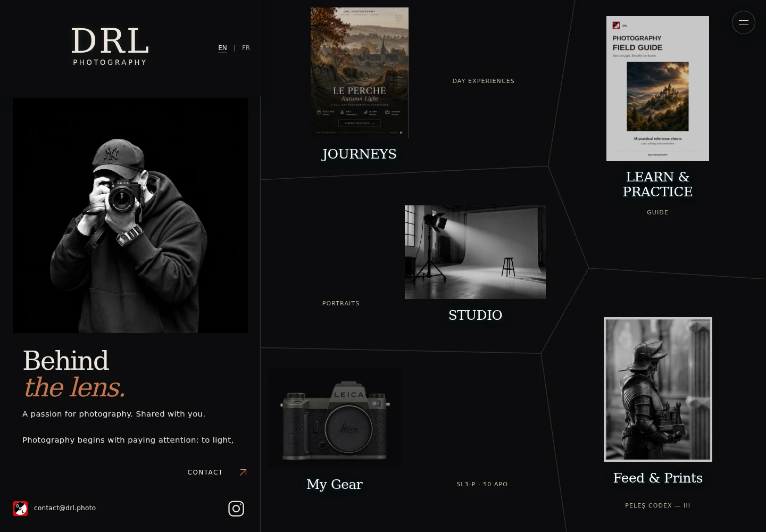Open the CONTACT link
This screenshot has height=532, width=766.
pos(205,472)
